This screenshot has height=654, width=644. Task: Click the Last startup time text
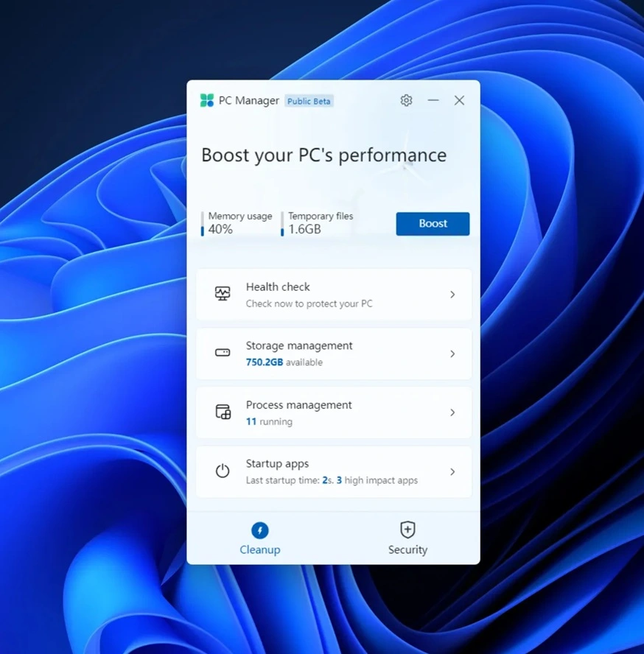332,480
